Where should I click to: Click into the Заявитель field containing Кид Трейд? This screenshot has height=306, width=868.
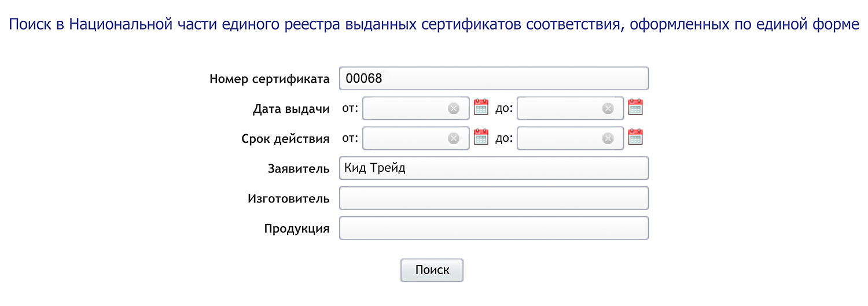(x=493, y=168)
